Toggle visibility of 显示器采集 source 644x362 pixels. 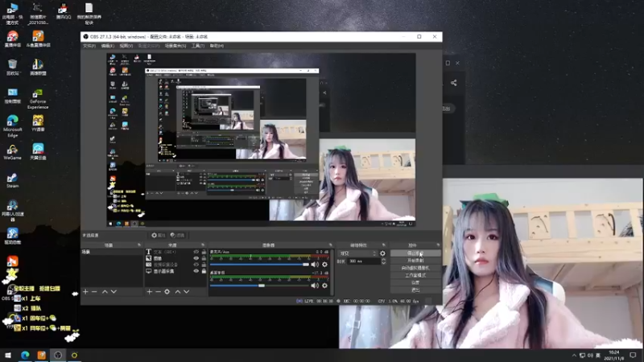click(x=196, y=271)
